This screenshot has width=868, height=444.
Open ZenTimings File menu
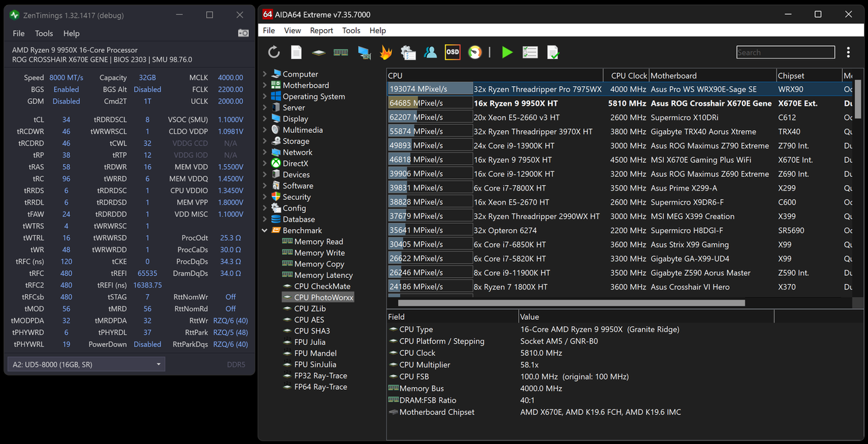pyautogui.click(x=19, y=33)
